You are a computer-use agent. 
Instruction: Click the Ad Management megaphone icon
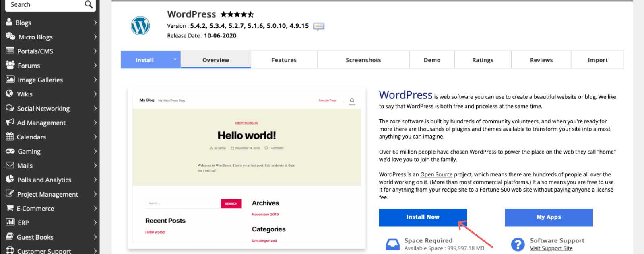10,122
